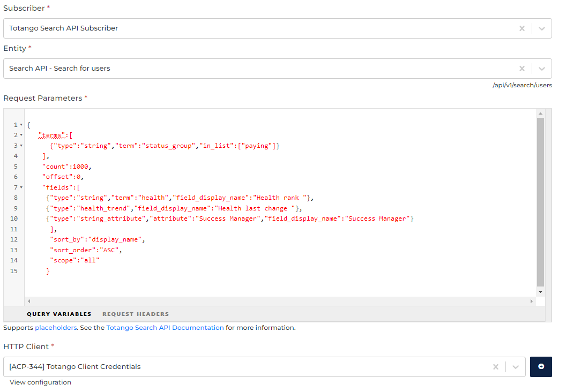Click the add HTTP Client plus button
This screenshot has height=392, width=566.
(x=541, y=367)
